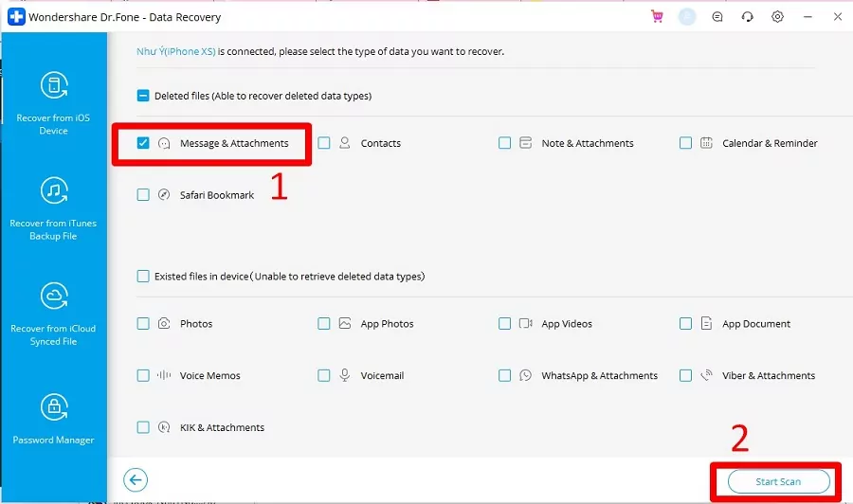Click the 'Deleted files (Able to recover...' label
This screenshot has height=504, width=853.
coord(263,96)
